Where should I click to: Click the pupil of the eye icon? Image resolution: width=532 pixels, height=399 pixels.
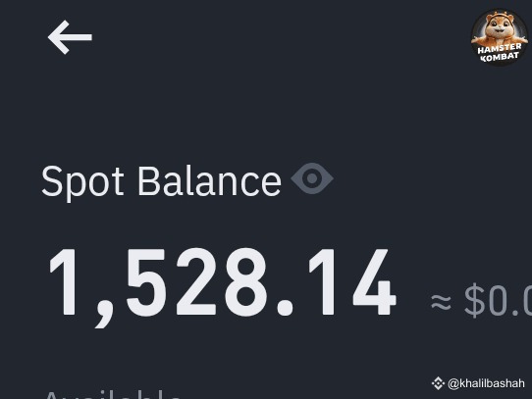tap(312, 178)
